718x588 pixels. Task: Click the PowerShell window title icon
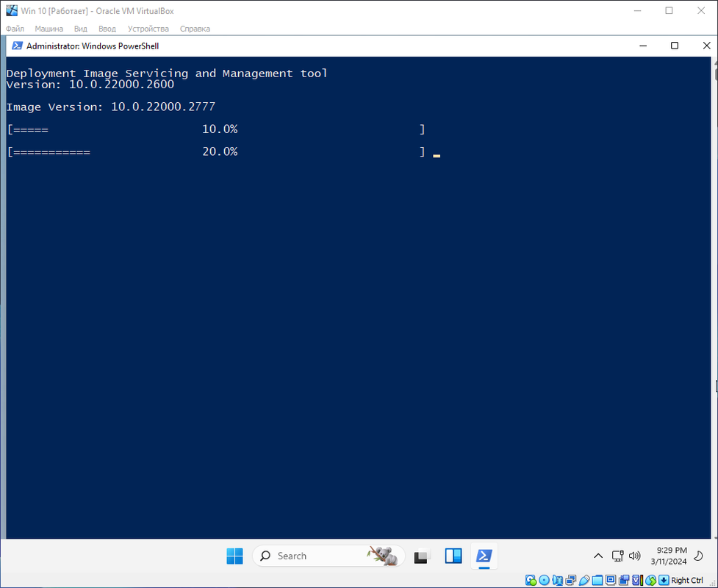(x=18, y=46)
